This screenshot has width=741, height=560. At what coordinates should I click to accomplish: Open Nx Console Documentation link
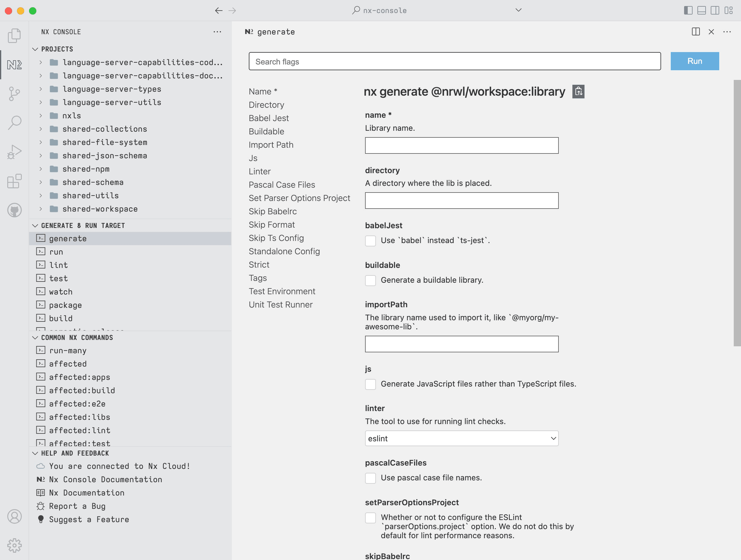click(x=106, y=479)
